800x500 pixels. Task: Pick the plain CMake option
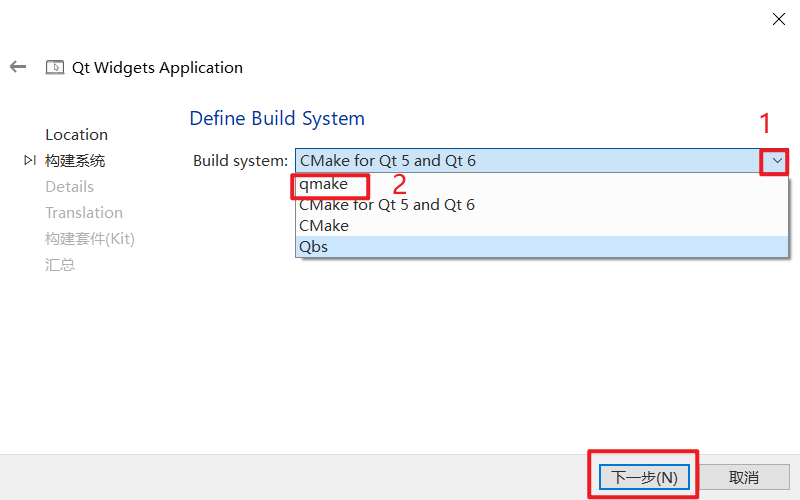click(542, 226)
